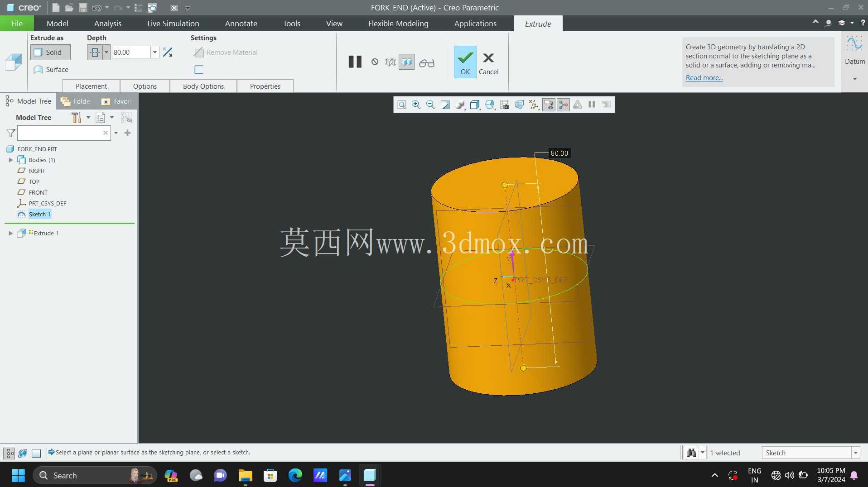The image size is (868, 487).
Task: Toggle the Thicken Sketch icon
Action: point(199,70)
